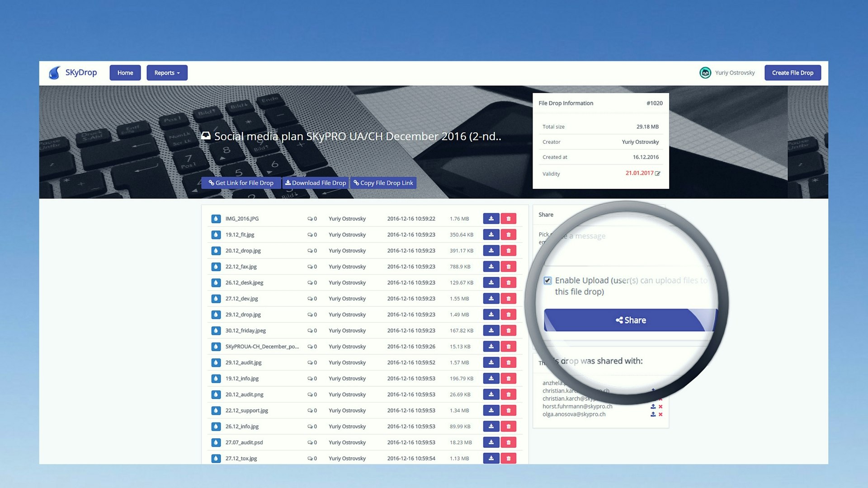The width and height of the screenshot is (868, 488).
Task: Open the Yuriy Ostrovsky user menu
Action: click(727, 73)
